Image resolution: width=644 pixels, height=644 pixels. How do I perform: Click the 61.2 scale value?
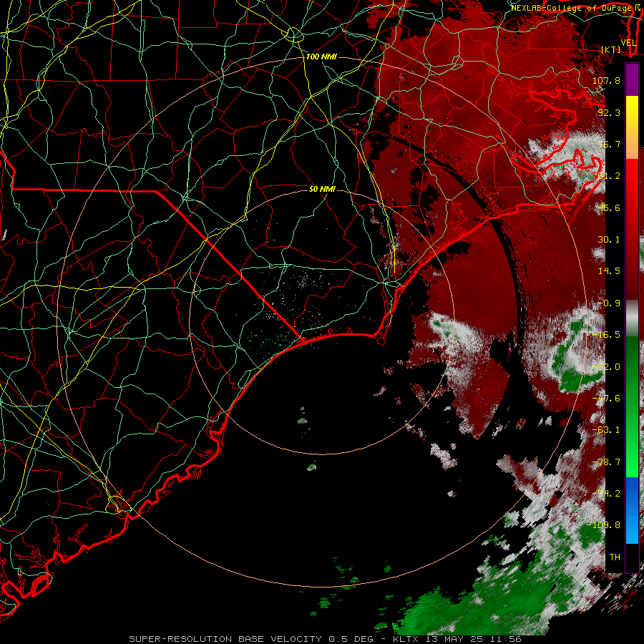[x=609, y=176]
